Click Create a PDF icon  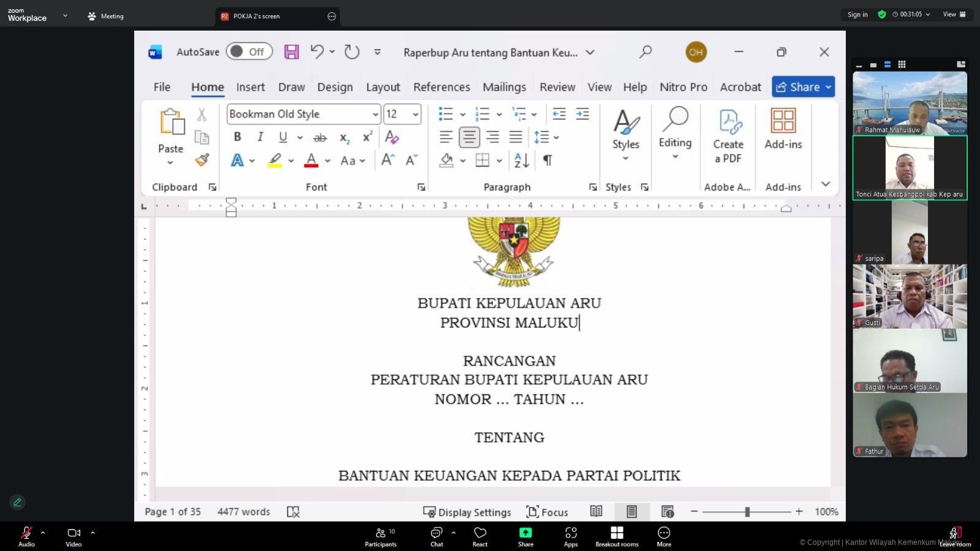click(x=728, y=136)
